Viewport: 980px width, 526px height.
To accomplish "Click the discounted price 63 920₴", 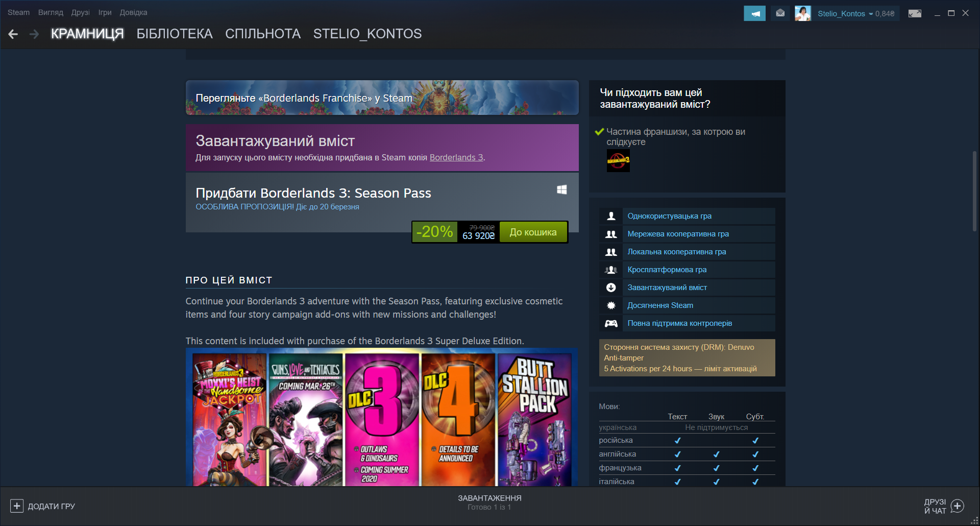I will pos(479,236).
